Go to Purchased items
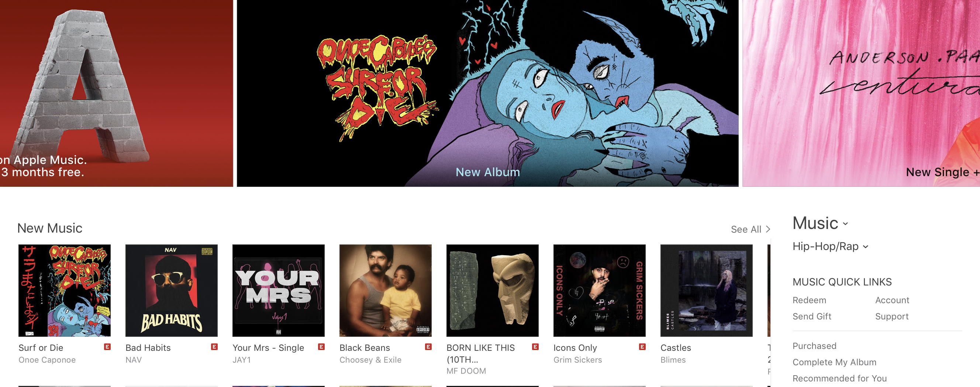Screen dimensions: 980x387 coord(814,346)
